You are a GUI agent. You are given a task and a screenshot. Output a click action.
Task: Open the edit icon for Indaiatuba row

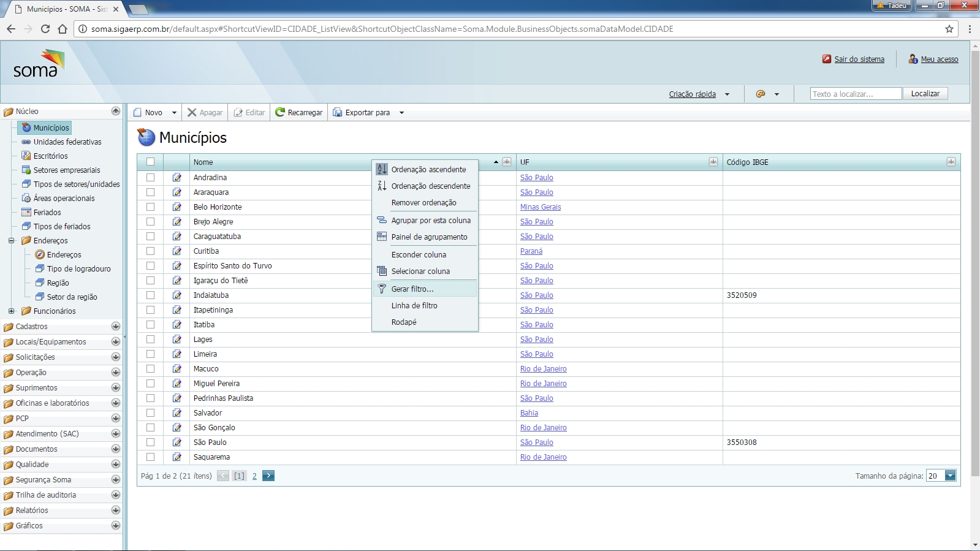coord(177,295)
